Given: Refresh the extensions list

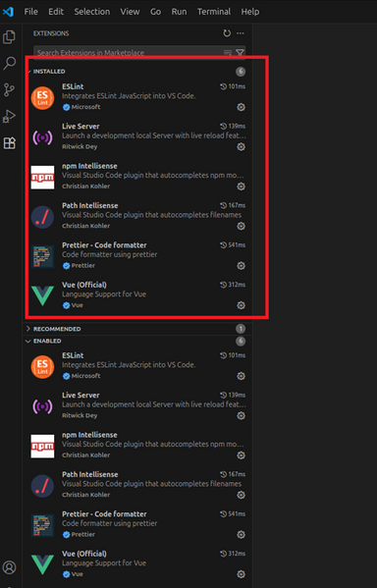Looking at the screenshot, I should tap(227, 33).
